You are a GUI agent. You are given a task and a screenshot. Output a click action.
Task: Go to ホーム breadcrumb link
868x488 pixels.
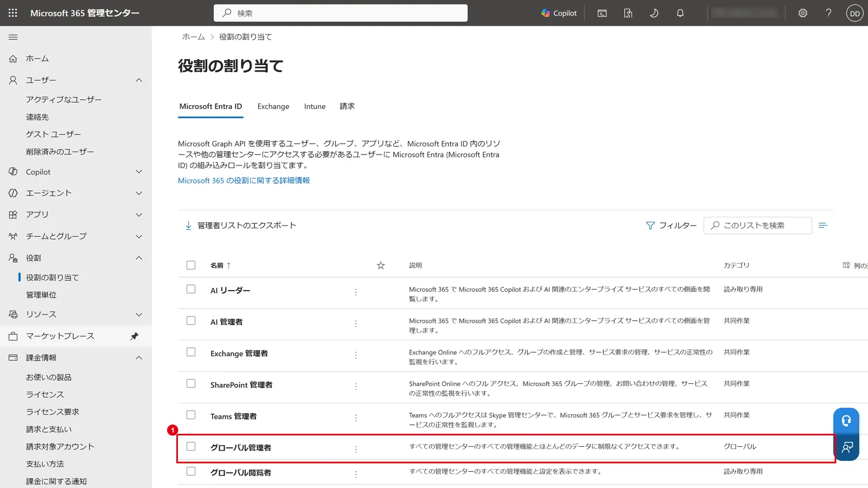[193, 37]
